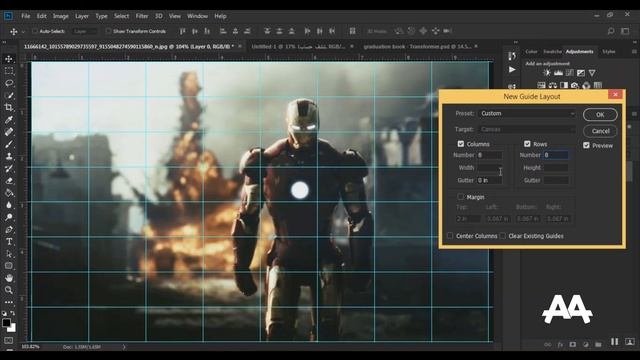The height and width of the screenshot is (360, 640).
Task: Click the Rows Number input field
Action: (556, 155)
